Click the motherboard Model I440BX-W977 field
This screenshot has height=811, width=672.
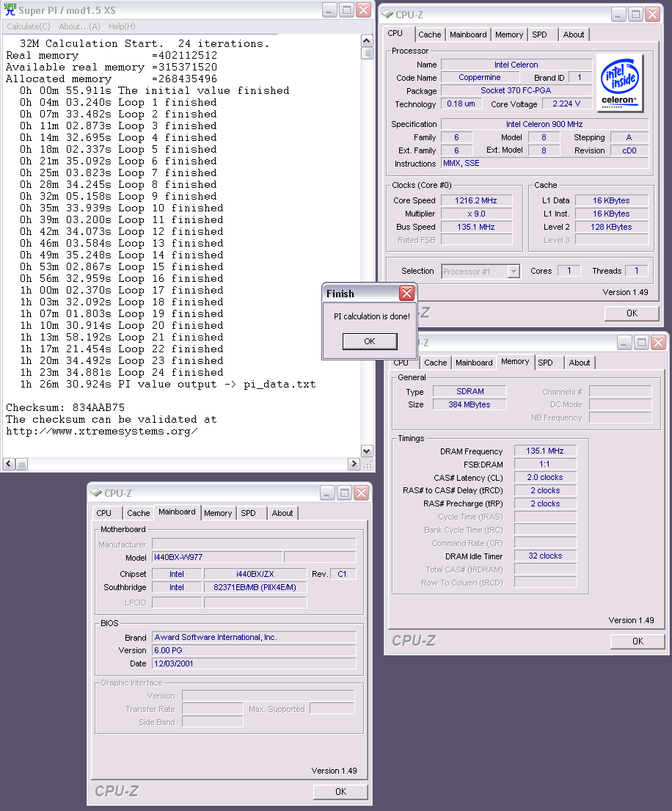(x=218, y=557)
